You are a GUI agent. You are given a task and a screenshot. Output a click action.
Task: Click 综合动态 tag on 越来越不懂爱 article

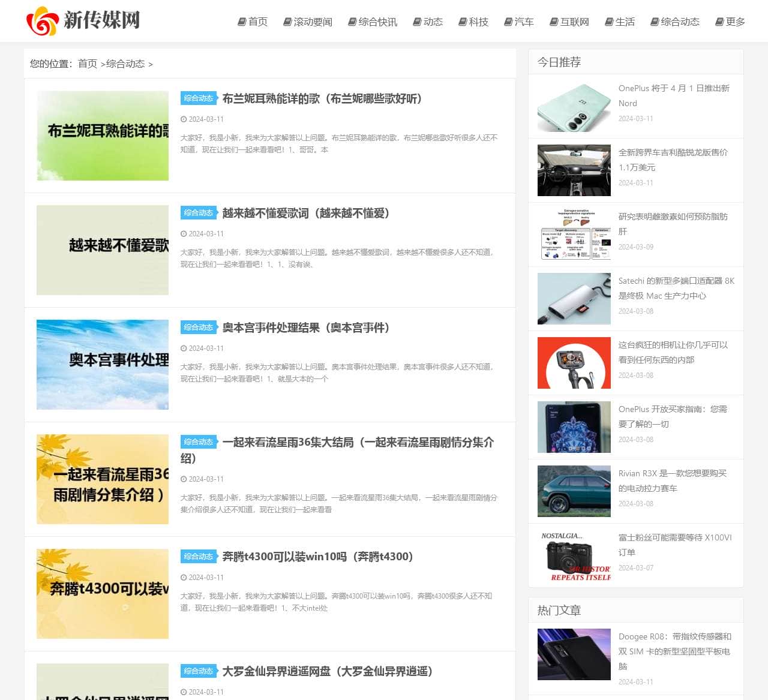199,213
